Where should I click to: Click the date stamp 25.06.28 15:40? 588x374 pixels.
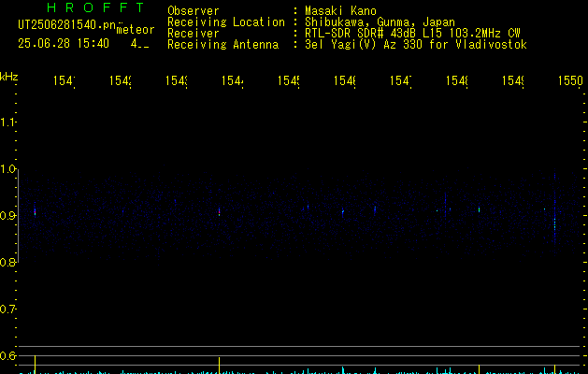(x=64, y=43)
